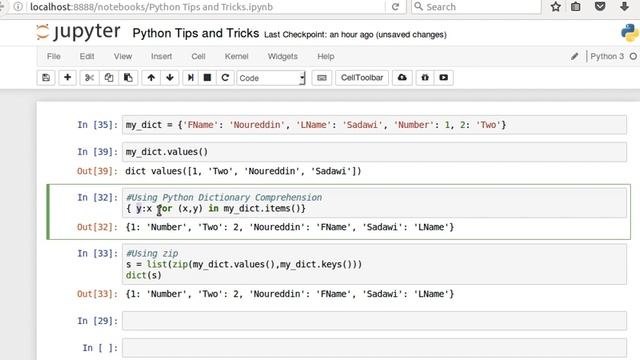This screenshot has width=640, height=360.
Task: Click the localhost URL address bar
Action: [207, 7]
